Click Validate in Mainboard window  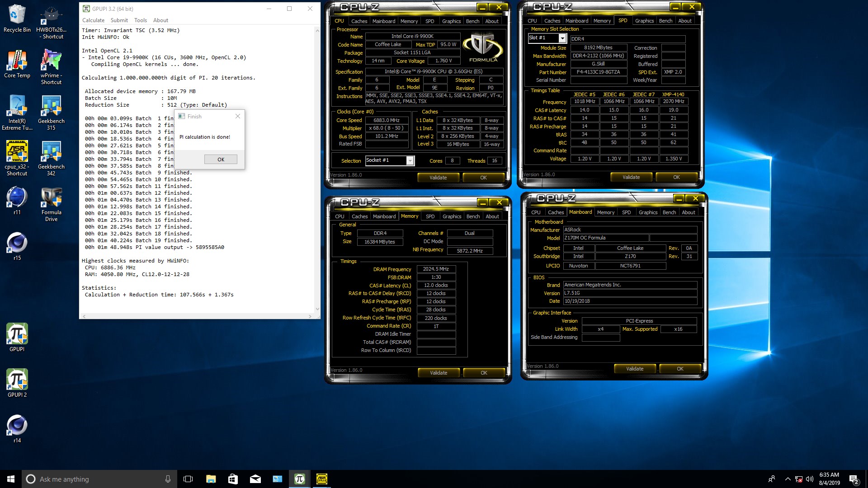(x=635, y=369)
